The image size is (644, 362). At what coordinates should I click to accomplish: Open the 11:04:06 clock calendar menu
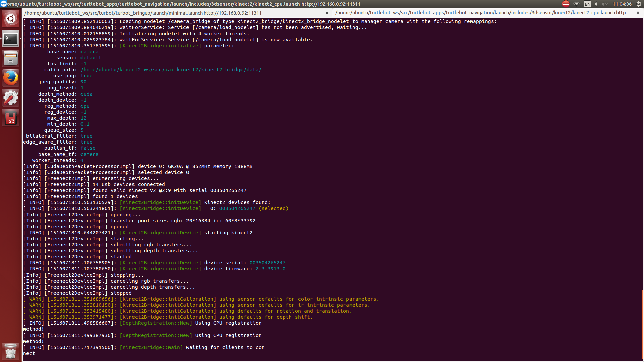click(622, 4)
